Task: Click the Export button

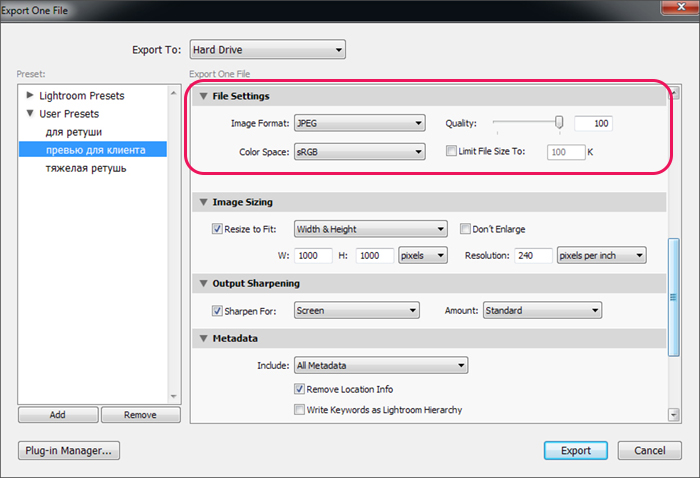Action: [575, 450]
